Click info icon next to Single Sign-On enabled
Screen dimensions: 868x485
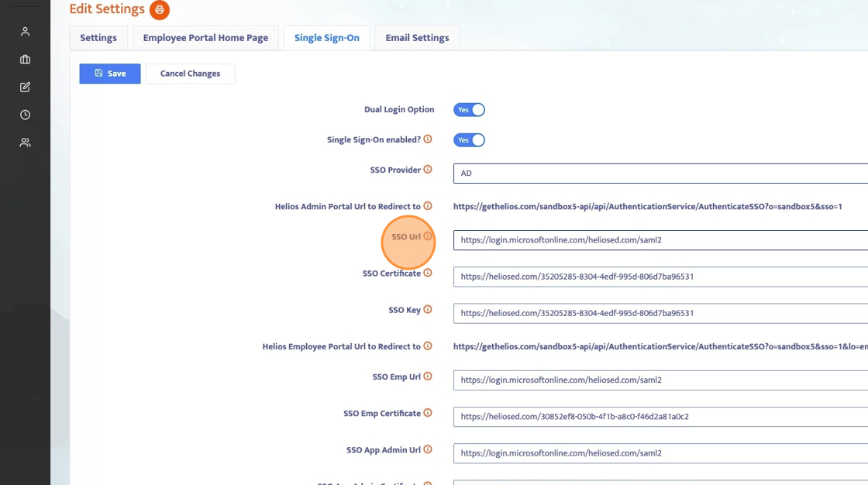coord(428,139)
